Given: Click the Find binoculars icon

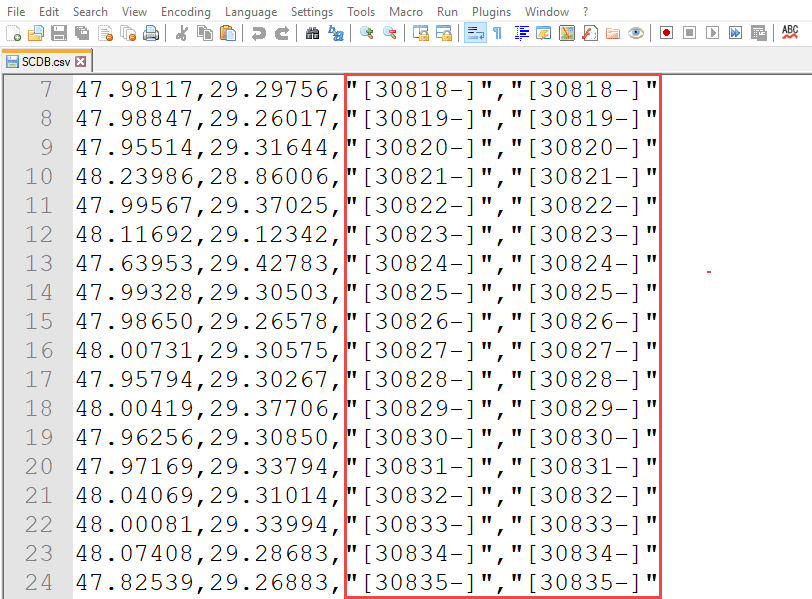Looking at the screenshot, I should (312, 33).
